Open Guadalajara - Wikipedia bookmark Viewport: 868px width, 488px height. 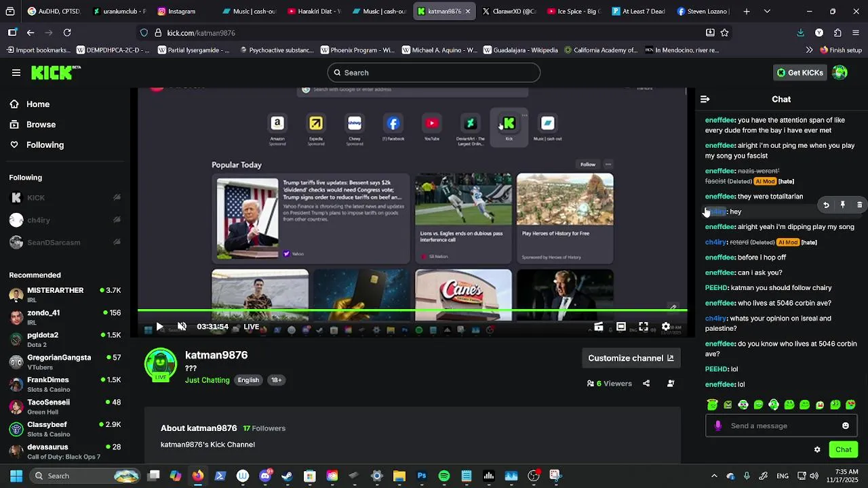520,50
